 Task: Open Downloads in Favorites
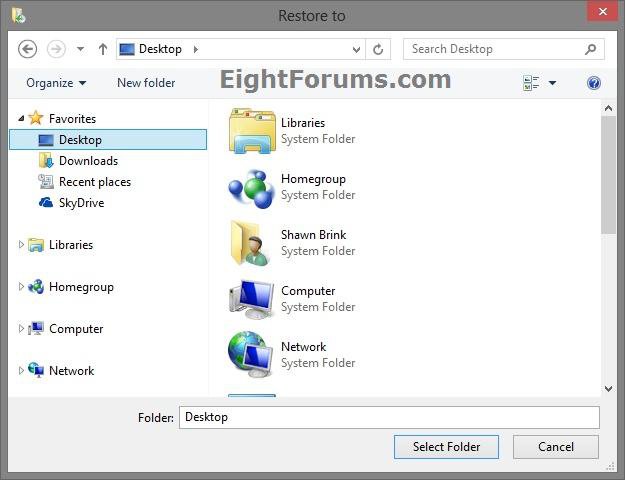click(x=88, y=161)
